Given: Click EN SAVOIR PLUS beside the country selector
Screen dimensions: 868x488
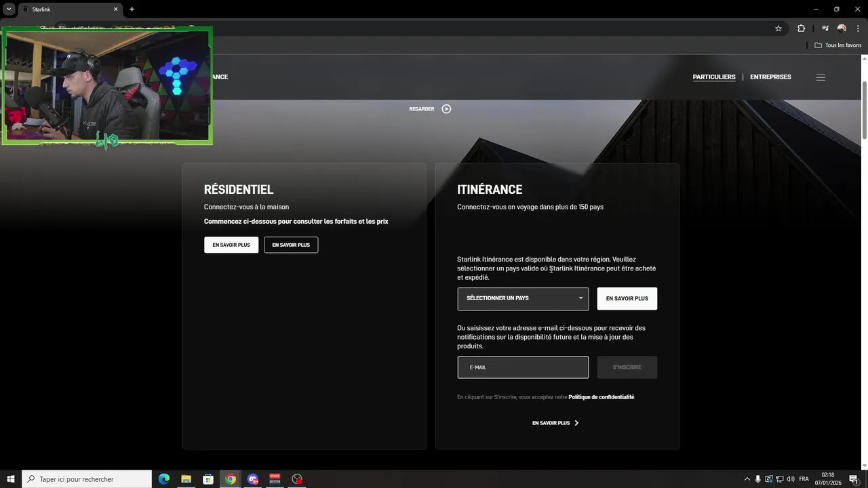Looking at the screenshot, I should (x=627, y=299).
